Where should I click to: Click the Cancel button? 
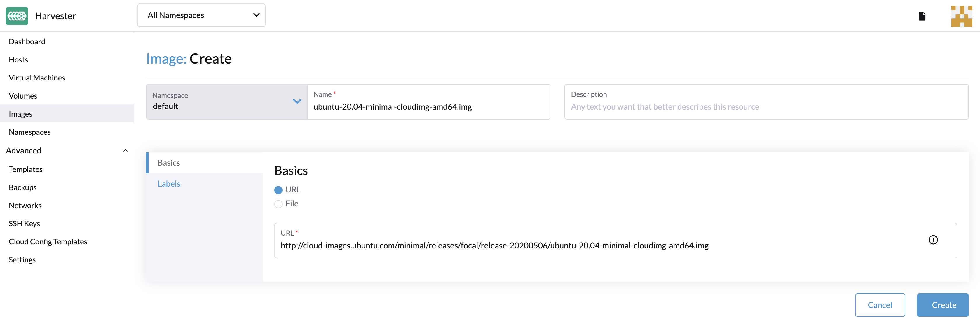pyautogui.click(x=880, y=305)
